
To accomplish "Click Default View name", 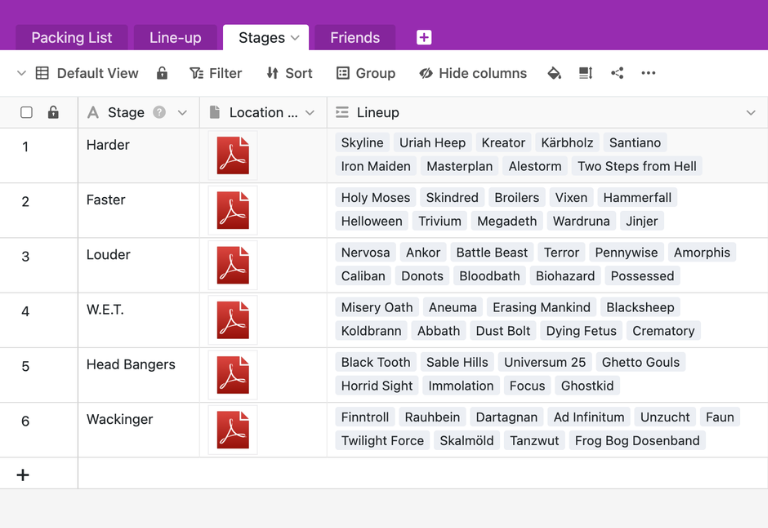I will click(x=97, y=73).
